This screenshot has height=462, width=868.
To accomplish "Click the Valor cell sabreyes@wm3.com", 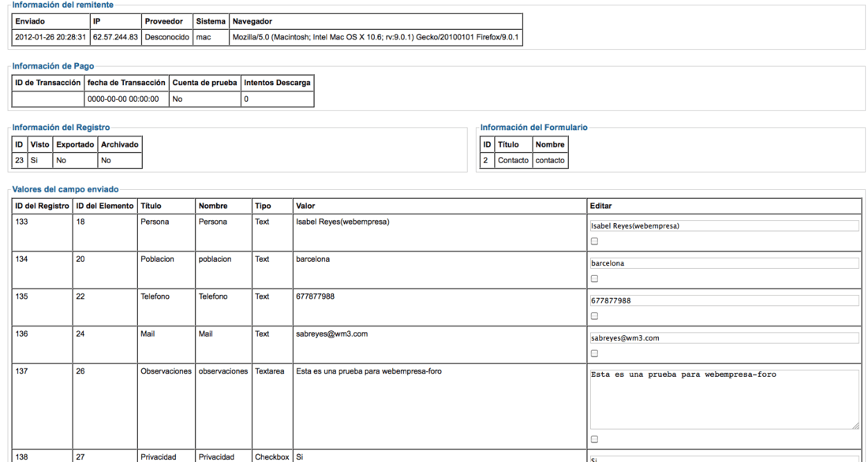I will tap(331, 333).
